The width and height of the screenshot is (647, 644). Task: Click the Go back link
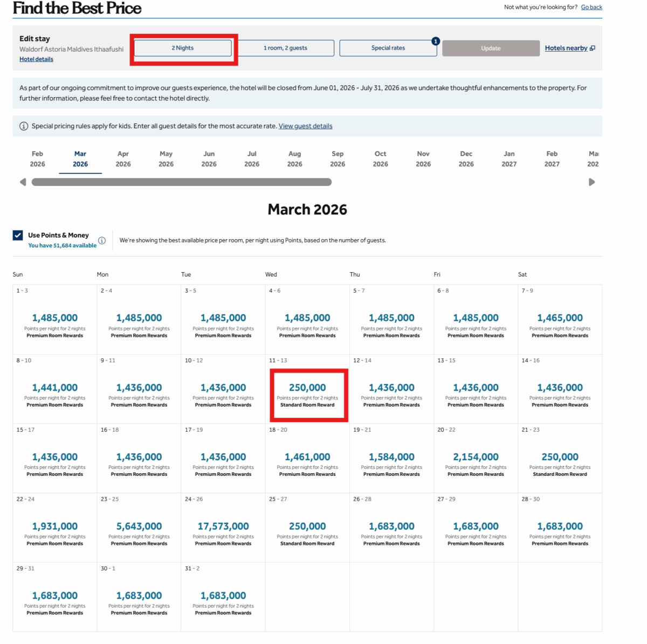point(591,7)
